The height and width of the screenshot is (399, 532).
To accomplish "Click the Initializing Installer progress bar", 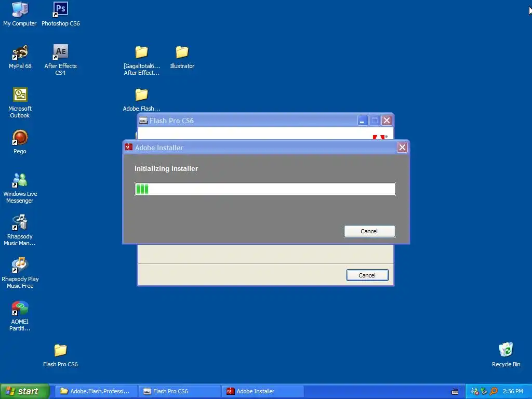I will point(265,189).
